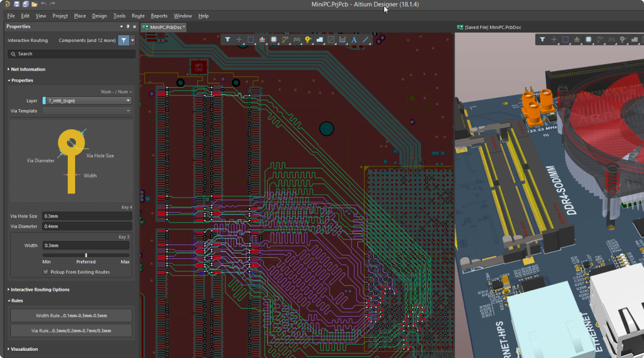Switch to the [Saved File] MiniPC.PcbDoc tab
The height and width of the screenshot is (358, 644).
coord(489,27)
